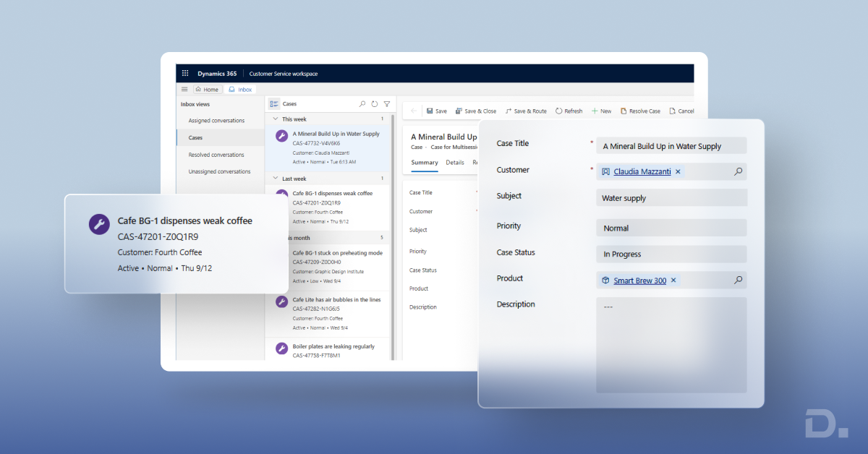The width and height of the screenshot is (868, 454).
Task: Search the Customer lookup magnifier
Action: (738, 172)
